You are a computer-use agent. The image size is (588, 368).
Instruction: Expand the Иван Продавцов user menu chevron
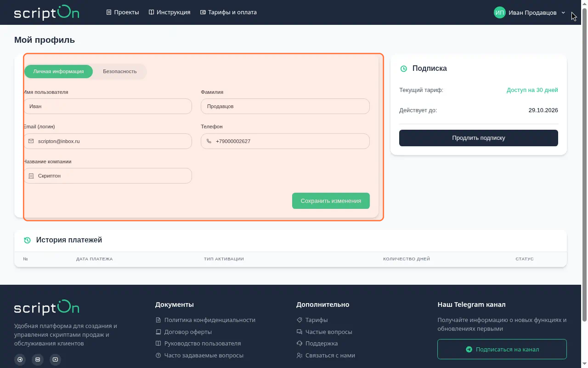[563, 13]
